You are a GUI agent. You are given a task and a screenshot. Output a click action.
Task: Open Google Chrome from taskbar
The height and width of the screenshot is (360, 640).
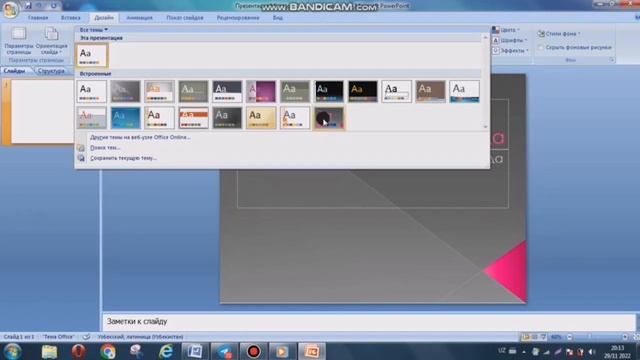[108, 351]
